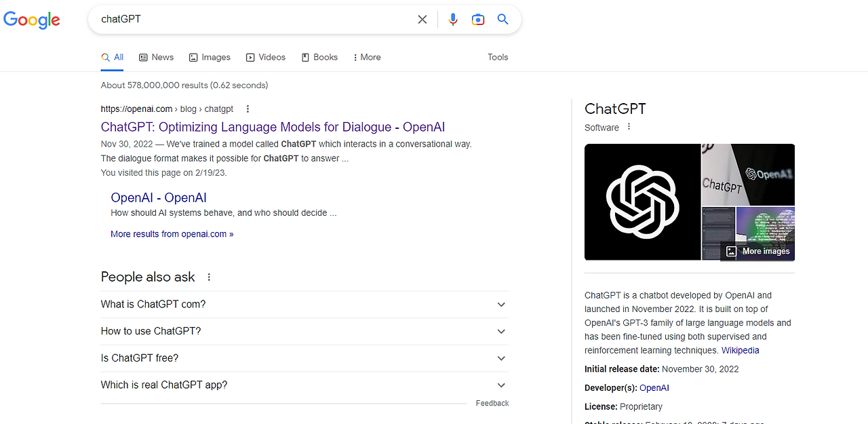Start voice search with microphone icon
The image size is (868, 424).
click(453, 20)
